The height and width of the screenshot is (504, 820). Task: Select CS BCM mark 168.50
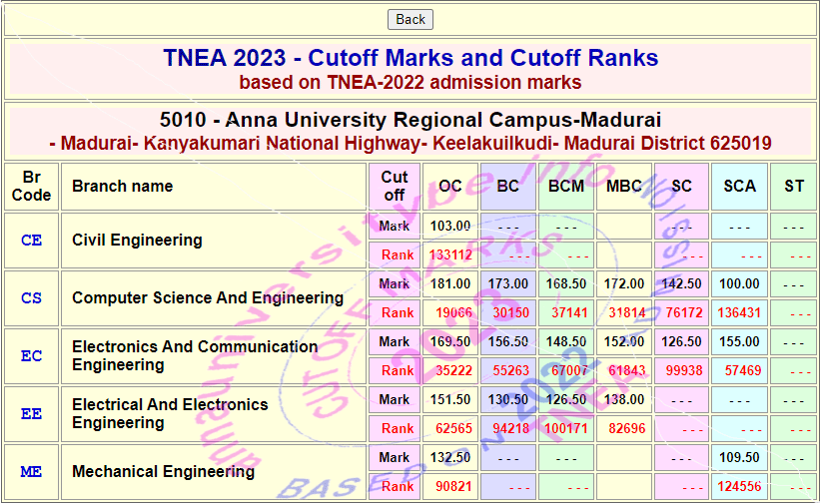(x=566, y=283)
